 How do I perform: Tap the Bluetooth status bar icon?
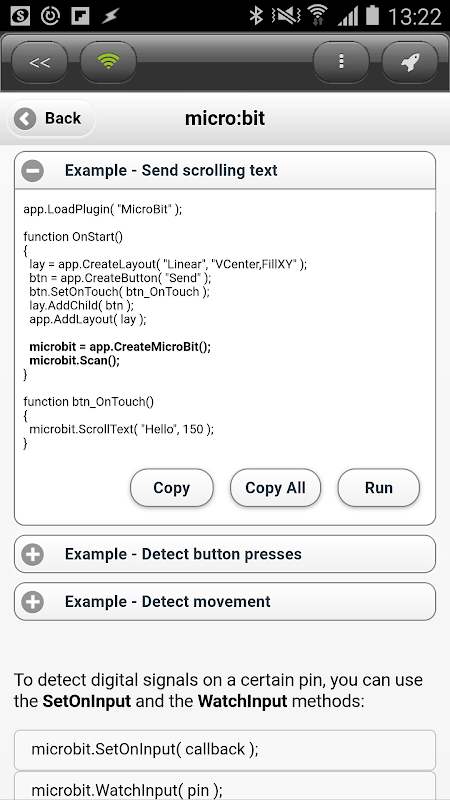click(x=256, y=15)
